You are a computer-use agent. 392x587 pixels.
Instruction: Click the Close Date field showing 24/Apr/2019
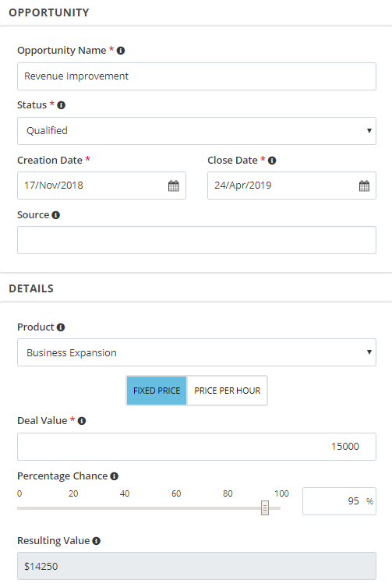tap(291, 186)
